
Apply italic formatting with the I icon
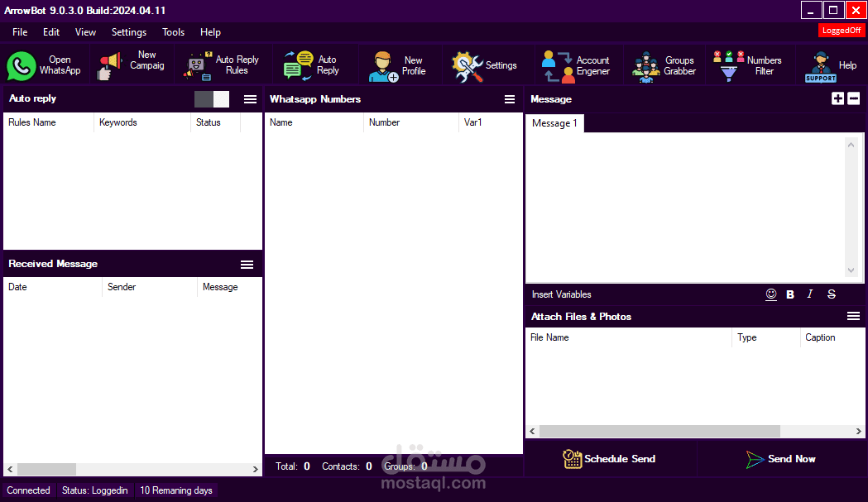810,294
